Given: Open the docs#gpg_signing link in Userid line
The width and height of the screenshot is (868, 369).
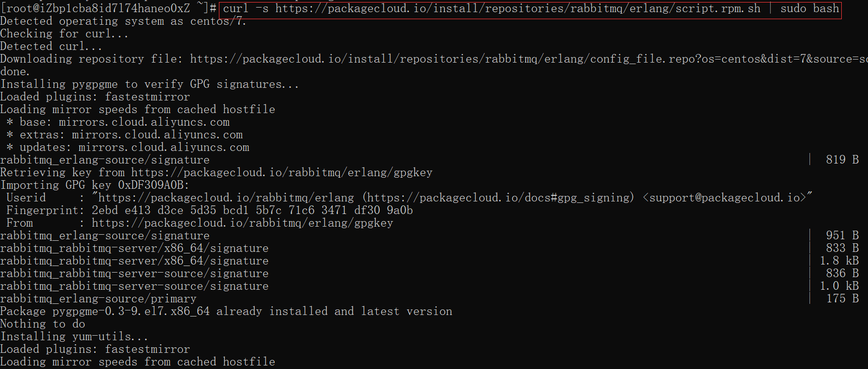Looking at the screenshot, I should point(498,198).
